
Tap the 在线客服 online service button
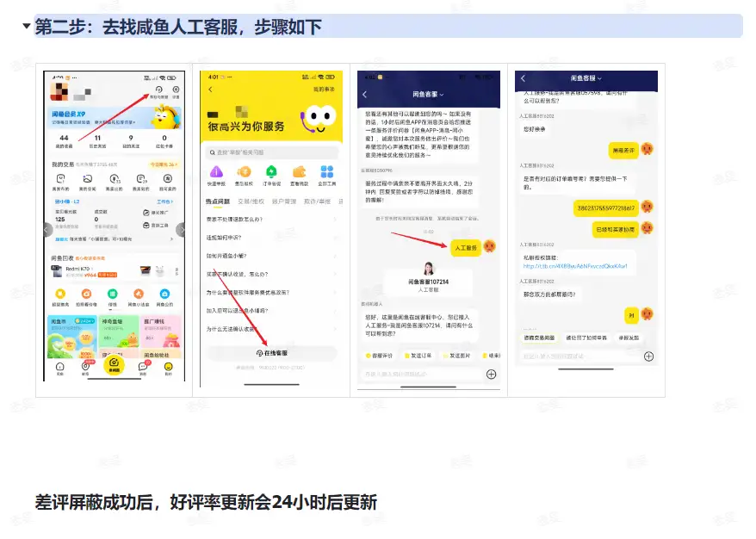[x=273, y=353]
